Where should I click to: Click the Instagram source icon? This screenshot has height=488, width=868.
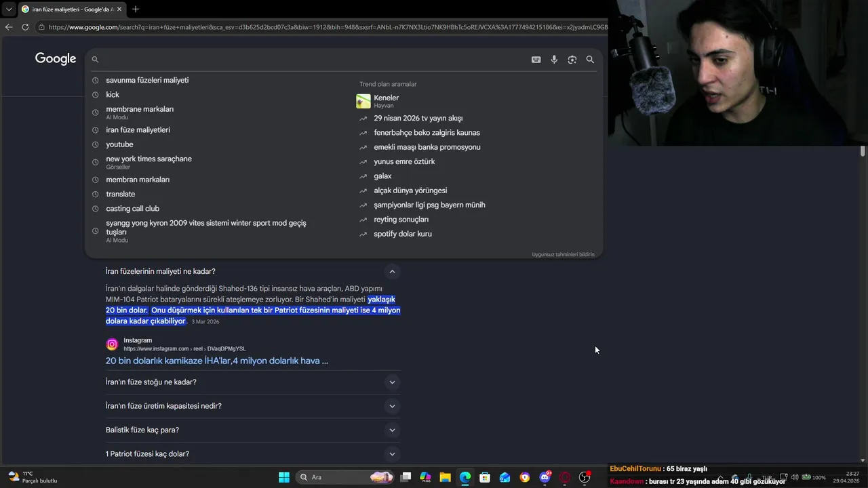112,344
